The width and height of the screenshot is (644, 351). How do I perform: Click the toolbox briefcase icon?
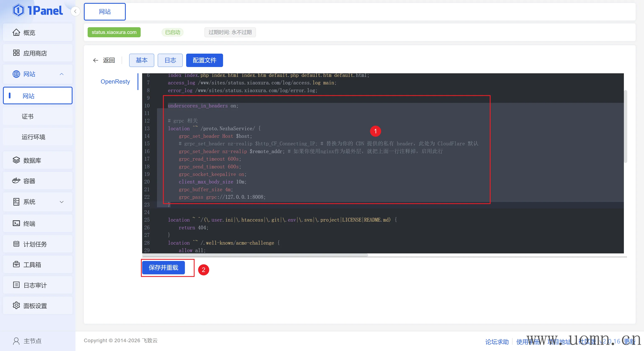click(x=16, y=264)
